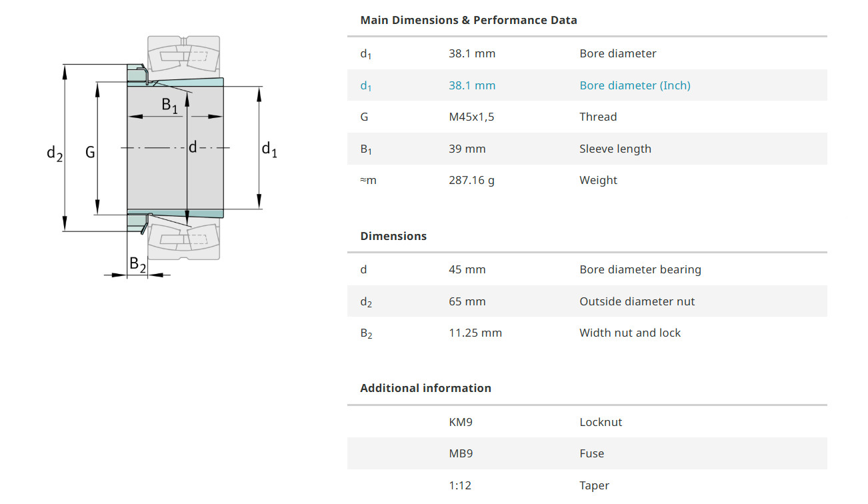Click the 1:12 taper value

point(460,485)
